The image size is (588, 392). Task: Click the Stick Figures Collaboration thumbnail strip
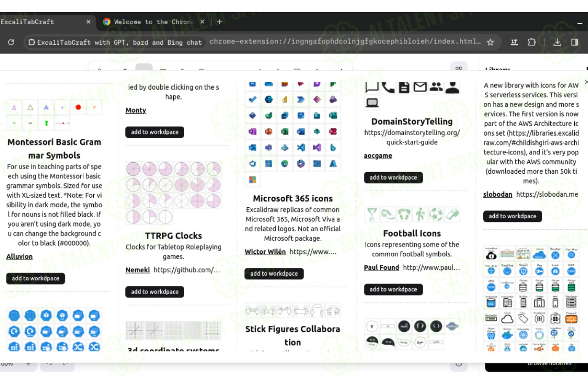click(293, 310)
